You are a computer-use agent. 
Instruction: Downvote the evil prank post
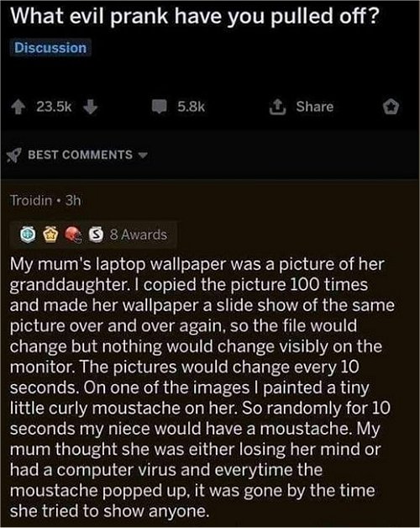pos(90,108)
